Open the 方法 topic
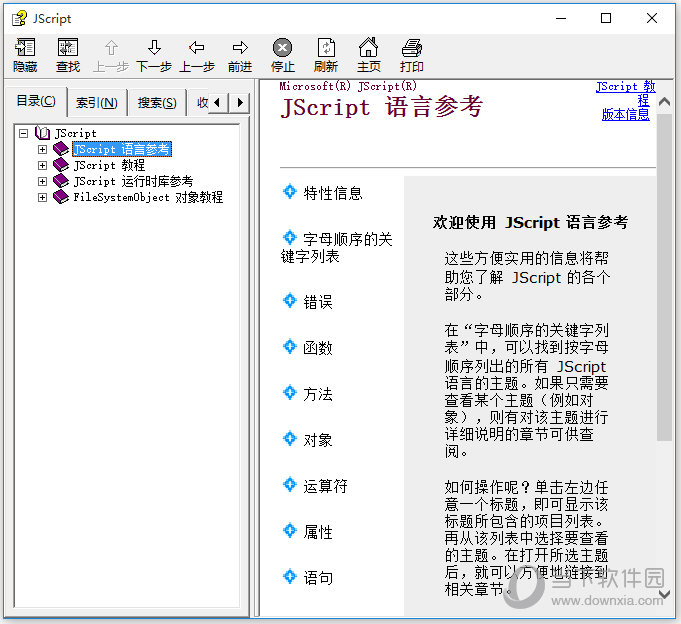Viewport: 681px width, 624px height. coord(318,394)
